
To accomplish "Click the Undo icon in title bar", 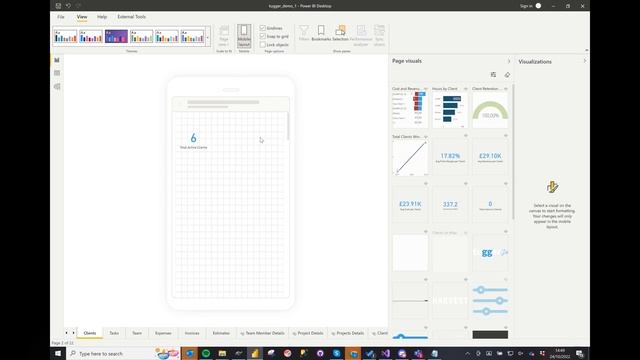I will point(68,6).
